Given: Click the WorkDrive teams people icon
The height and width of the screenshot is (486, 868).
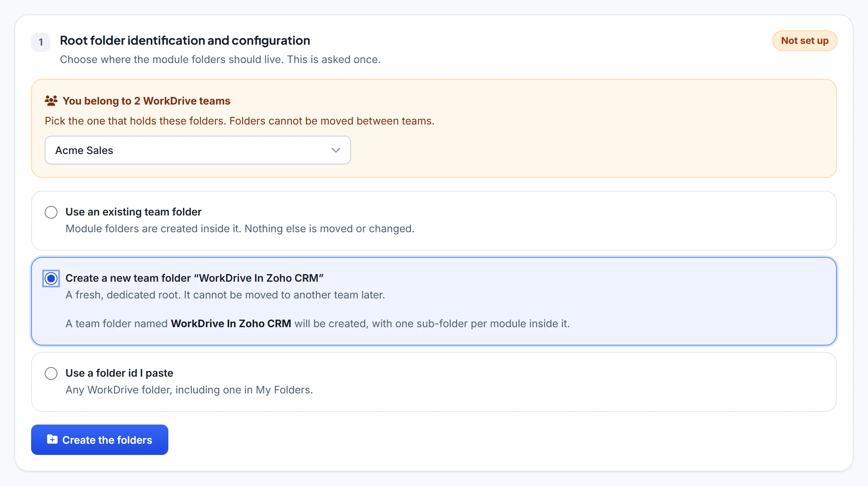Looking at the screenshot, I should pyautogui.click(x=51, y=101).
